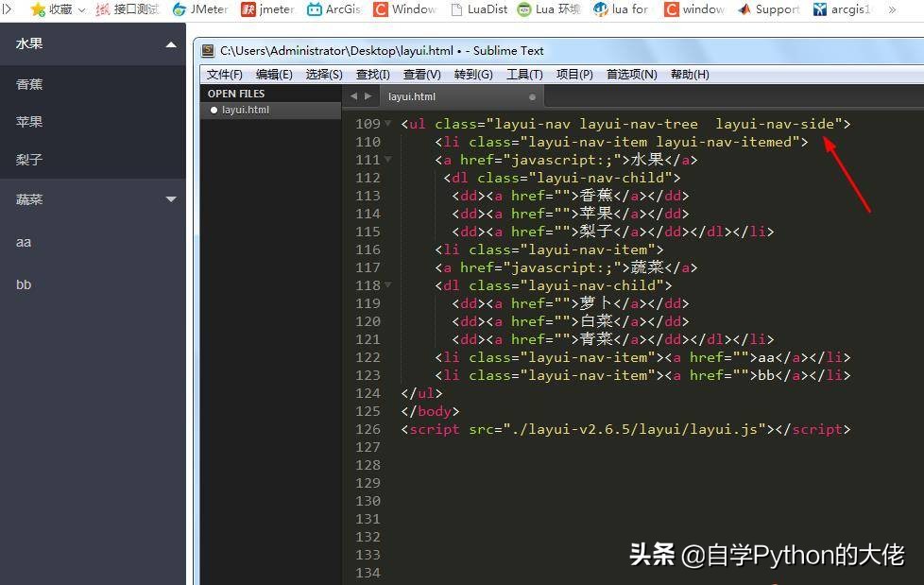Screen dimensions: 924x585
Task: Fold the code block at line 109
Action: 387,123
